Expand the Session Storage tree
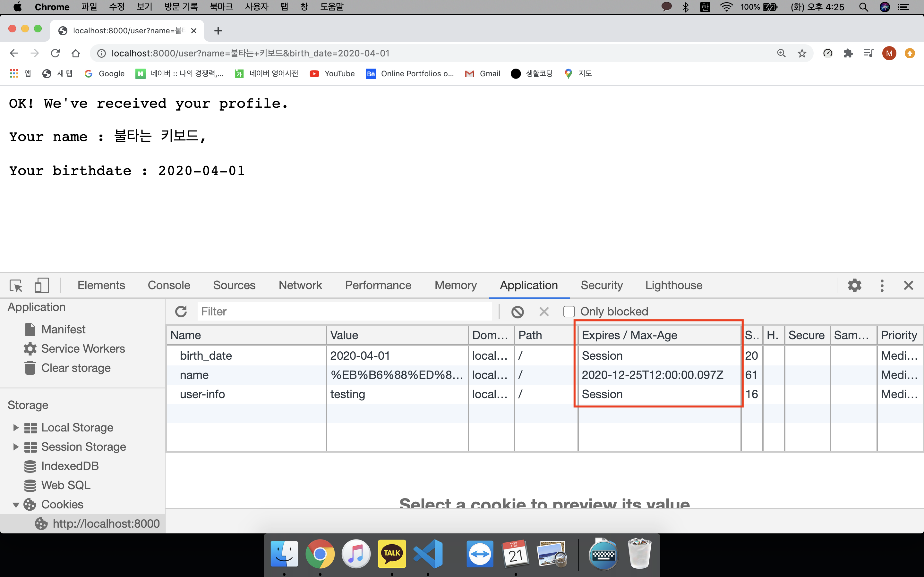Screen dimensions: 924x577 (16, 447)
